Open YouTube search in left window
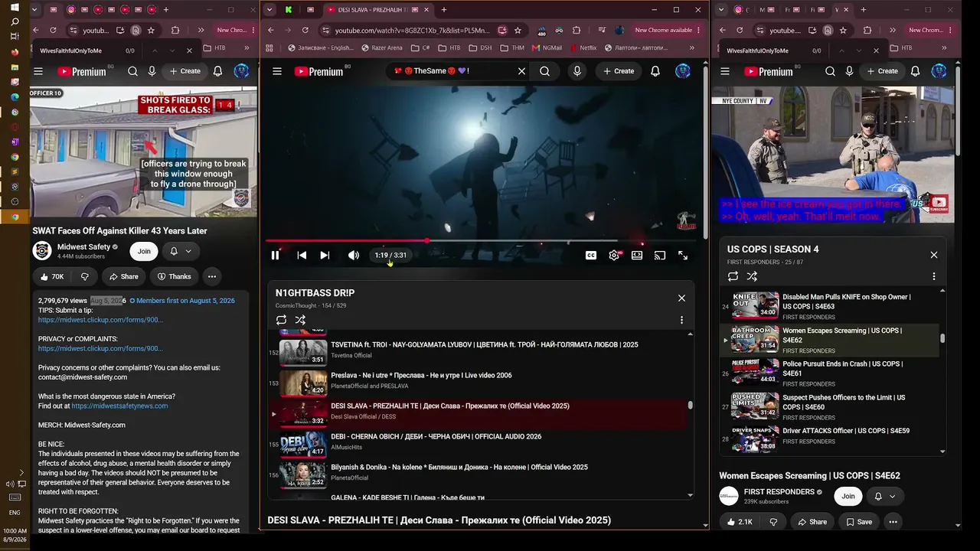Screen dimensions: 980x551 [x=132, y=71]
